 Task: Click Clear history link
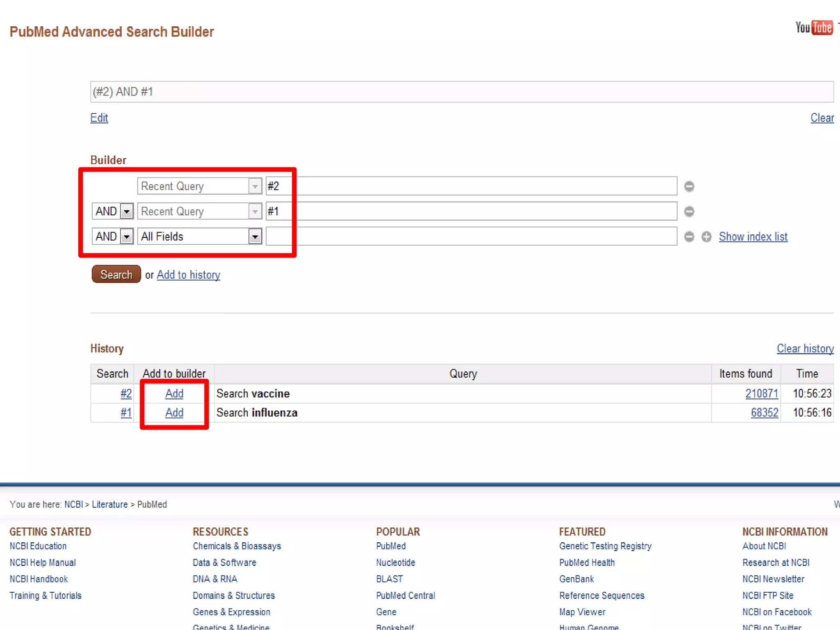coord(805,349)
